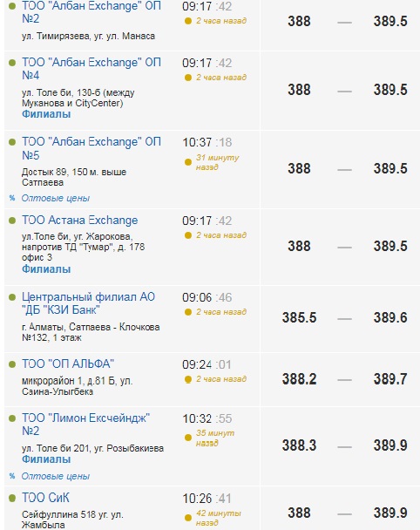This screenshot has height=530, width=420.
Task: Open ТОО Астана Exchange exchanger page
Action: (x=80, y=221)
